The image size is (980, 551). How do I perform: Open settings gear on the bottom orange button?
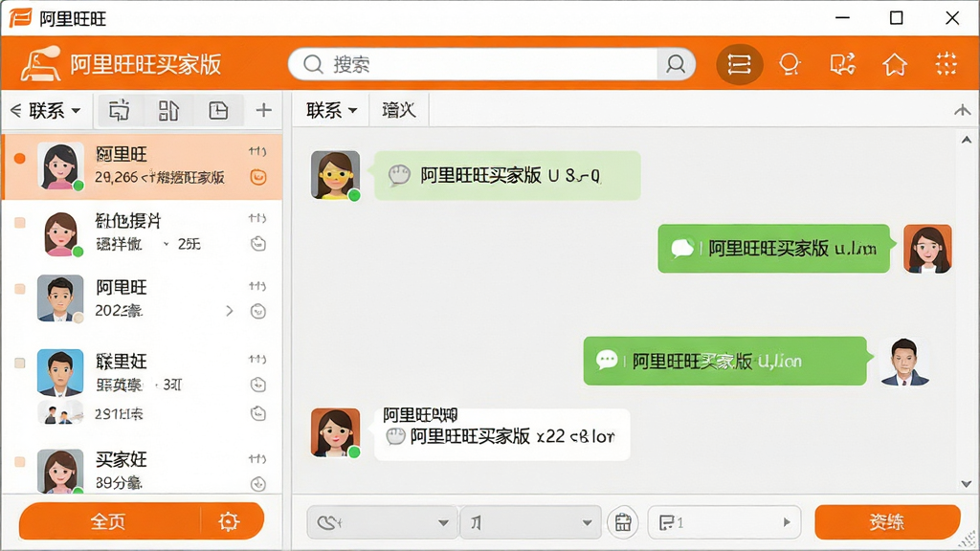pyautogui.click(x=229, y=521)
